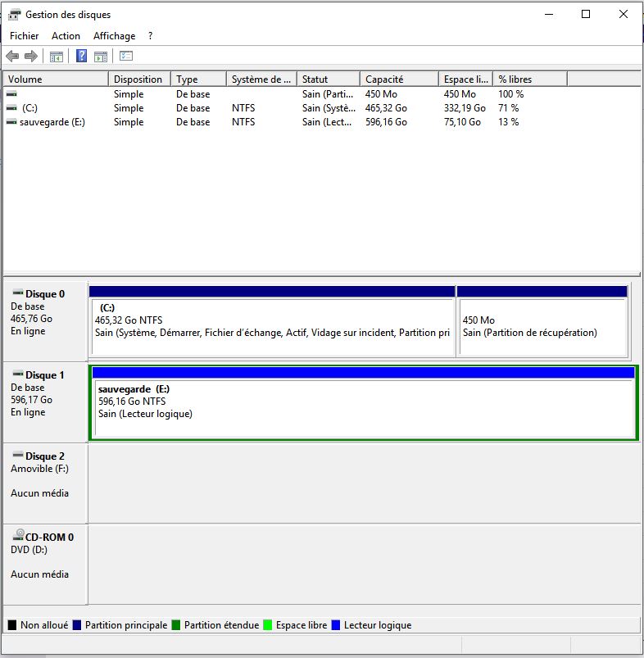Open the Fichier menu

[25, 36]
